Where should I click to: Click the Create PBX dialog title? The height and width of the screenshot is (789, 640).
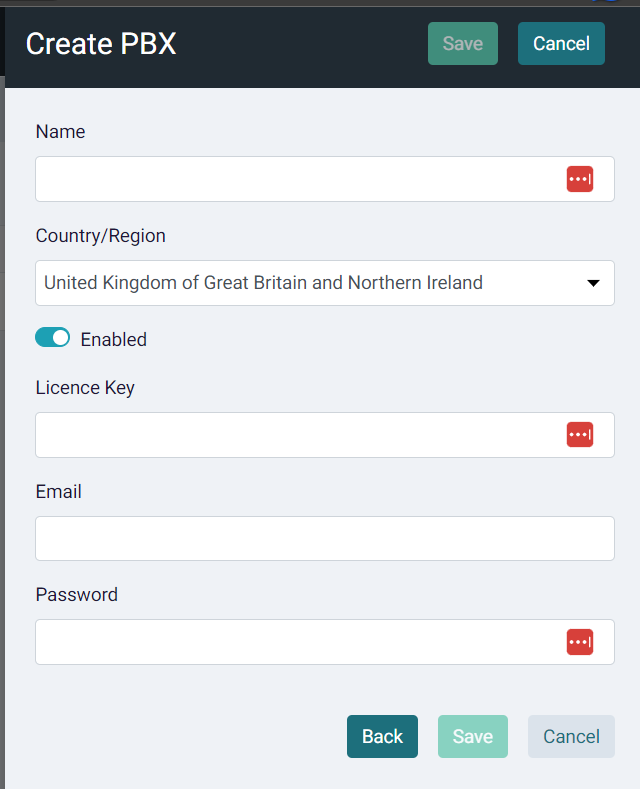101,44
